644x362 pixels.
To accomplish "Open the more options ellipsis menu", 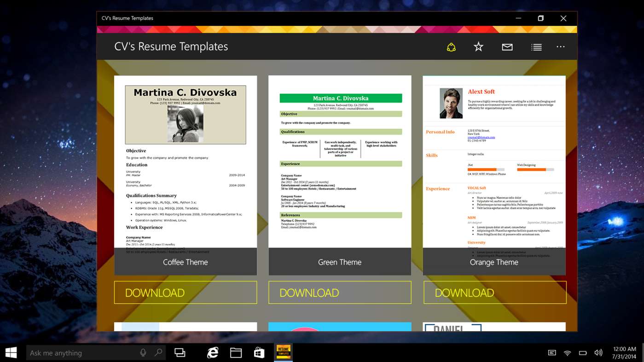I will click(x=560, y=47).
